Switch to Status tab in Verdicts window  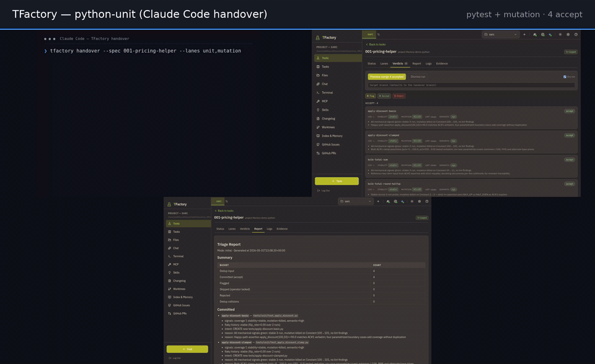(x=371, y=64)
